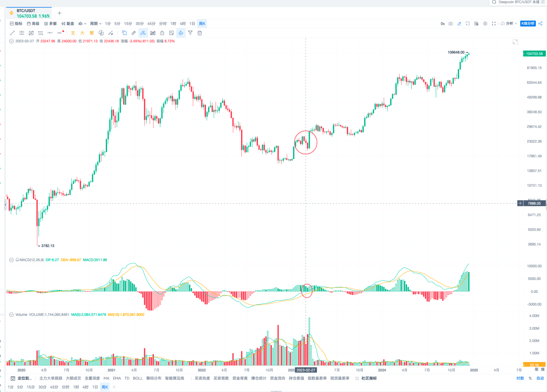Click the blue K线分析 button
This screenshot has width=547, height=392.
[528, 24]
